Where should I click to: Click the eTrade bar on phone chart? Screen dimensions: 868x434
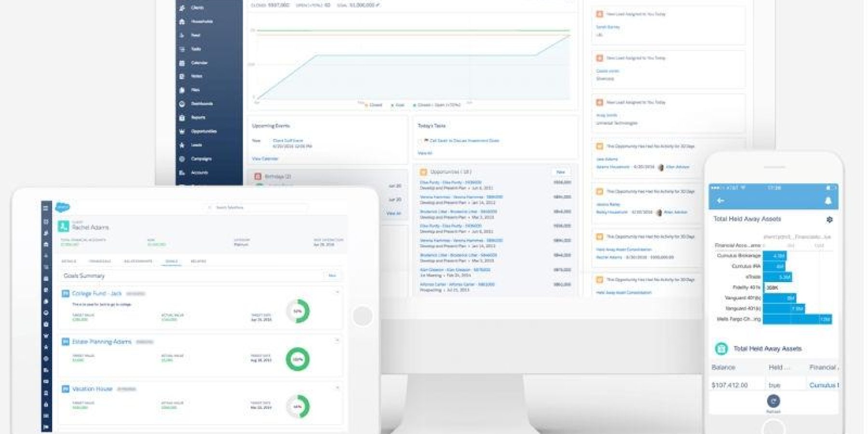[x=777, y=277]
